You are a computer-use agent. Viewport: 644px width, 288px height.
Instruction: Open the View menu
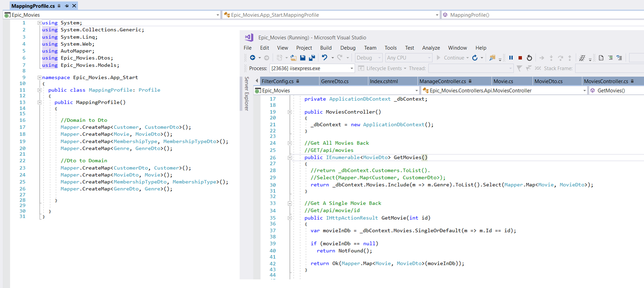coord(283,48)
